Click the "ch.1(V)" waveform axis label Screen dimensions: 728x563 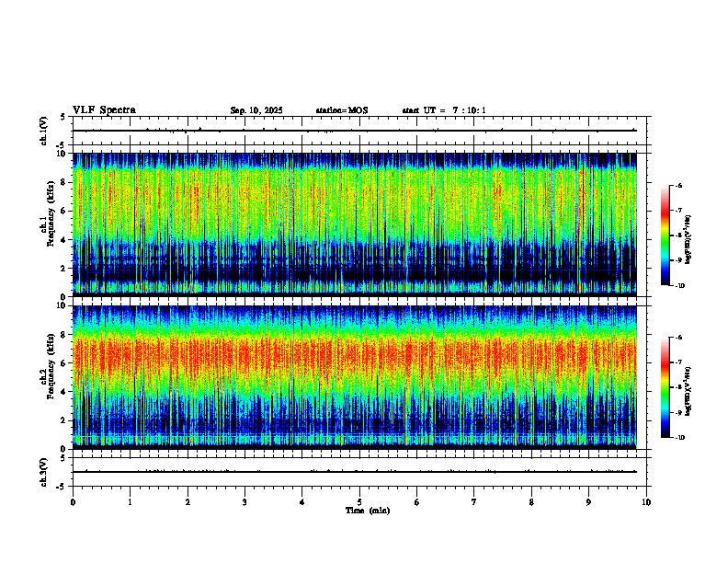pyautogui.click(x=44, y=131)
